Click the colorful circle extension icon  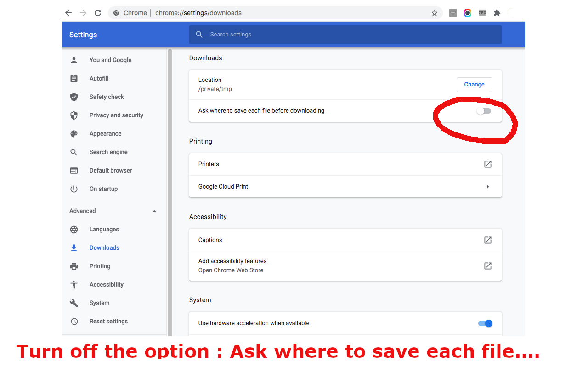[x=468, y=13]
